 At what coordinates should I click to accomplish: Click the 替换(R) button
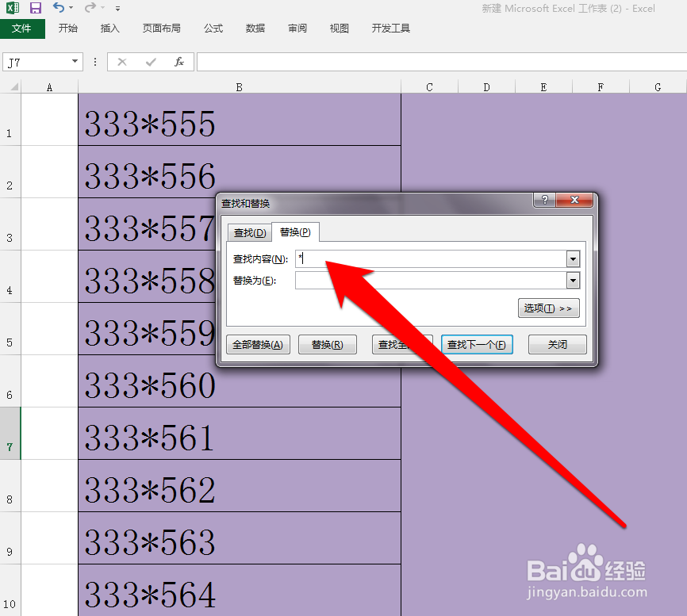coord(328,345)
